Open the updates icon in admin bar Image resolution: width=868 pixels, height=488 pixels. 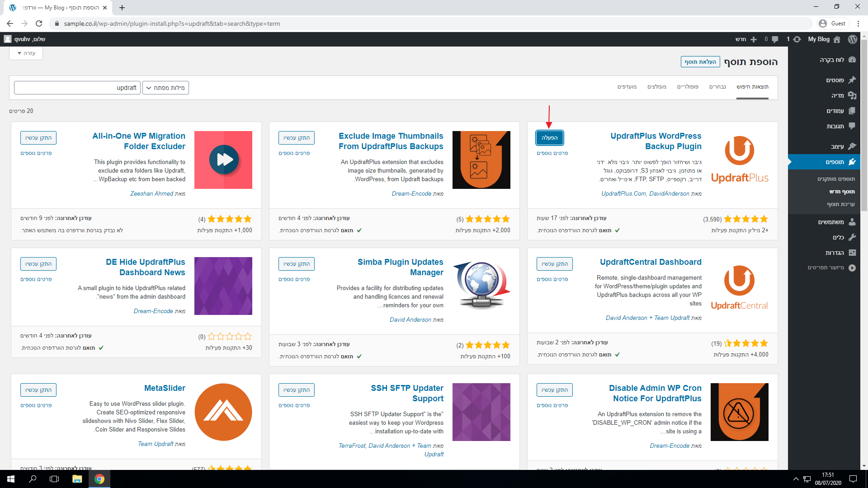pos(797,39)
